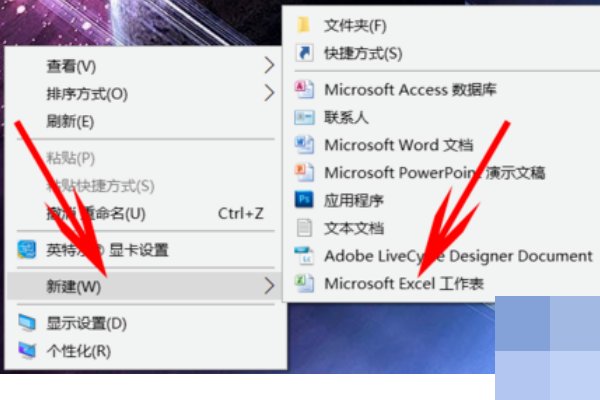Choose 撤消 重命名(U) in the context menu
The width and height of the screenshot is (600, 400).
tap(145, 213)
